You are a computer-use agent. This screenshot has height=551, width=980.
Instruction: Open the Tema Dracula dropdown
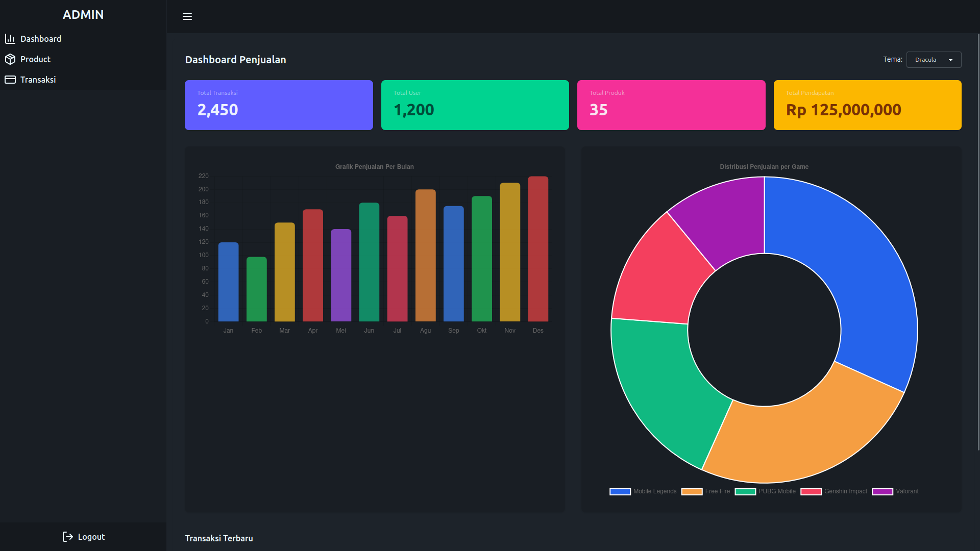(x=933, y=60)
